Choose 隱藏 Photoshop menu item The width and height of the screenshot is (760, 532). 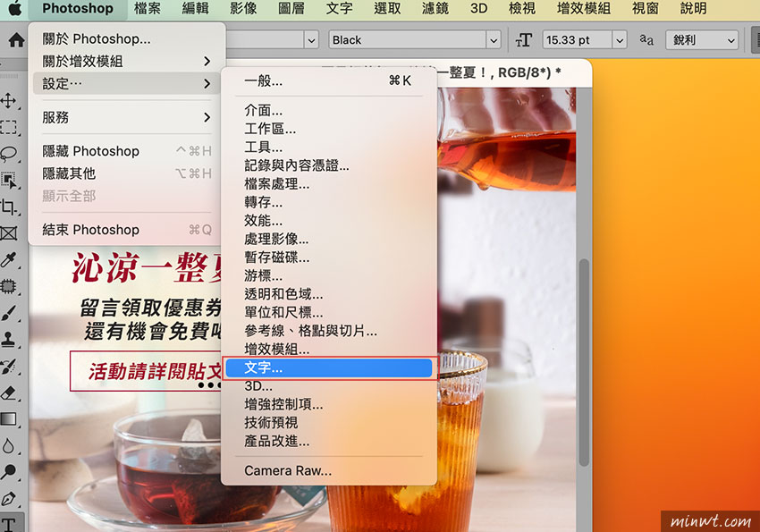click(x=127, y=151)
